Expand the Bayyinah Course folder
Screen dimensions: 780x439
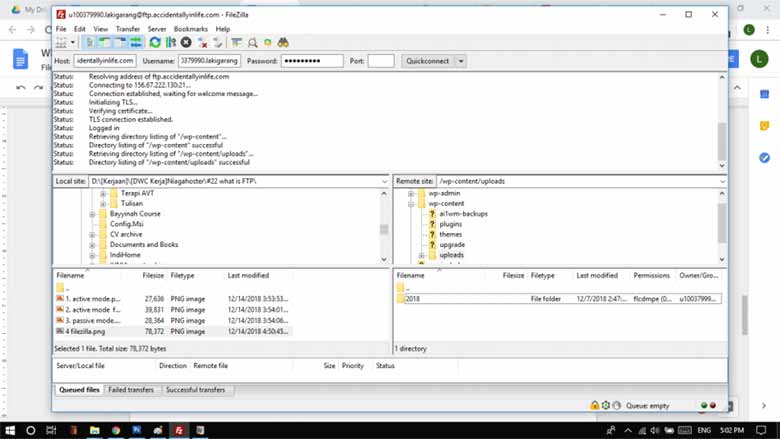92,214
